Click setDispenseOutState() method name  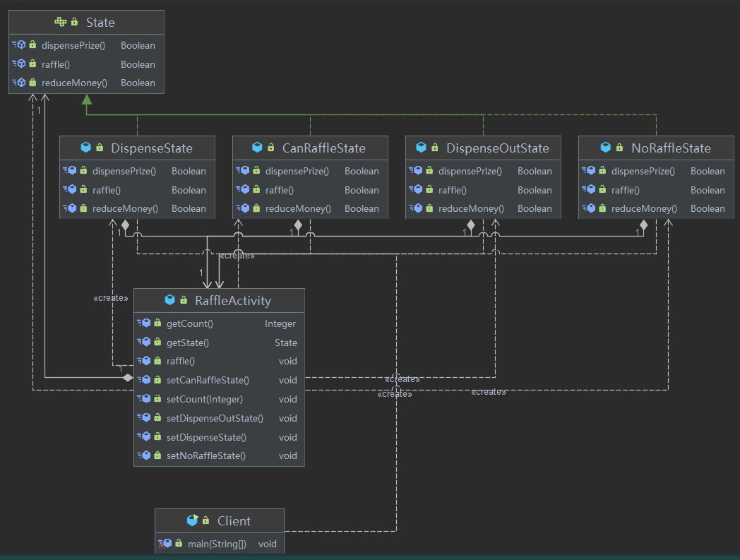click(215, 418)
